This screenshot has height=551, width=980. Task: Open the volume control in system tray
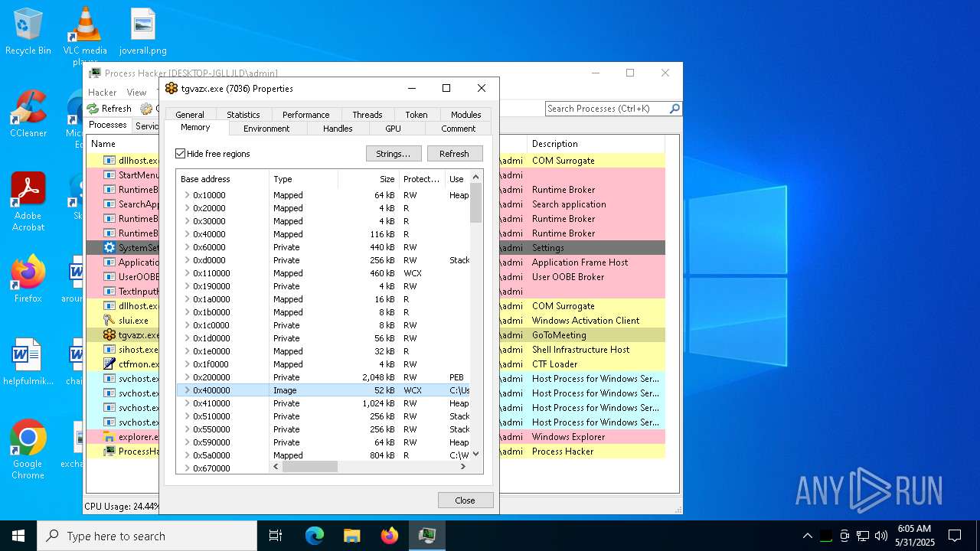coord(881,536)
